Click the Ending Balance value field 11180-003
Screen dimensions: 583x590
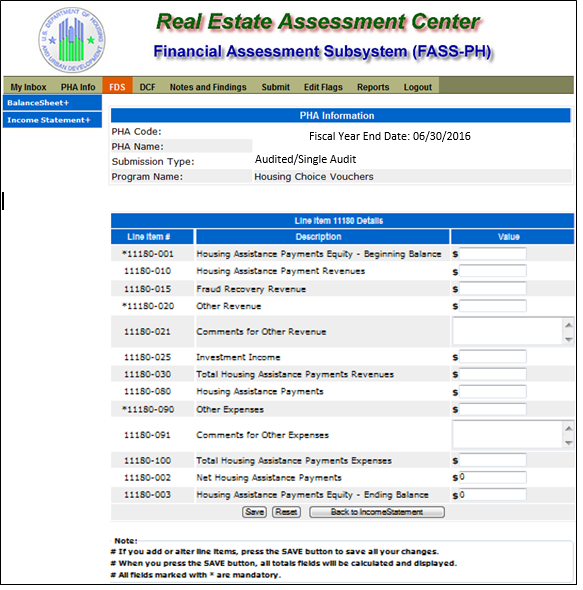pos(493,495)
